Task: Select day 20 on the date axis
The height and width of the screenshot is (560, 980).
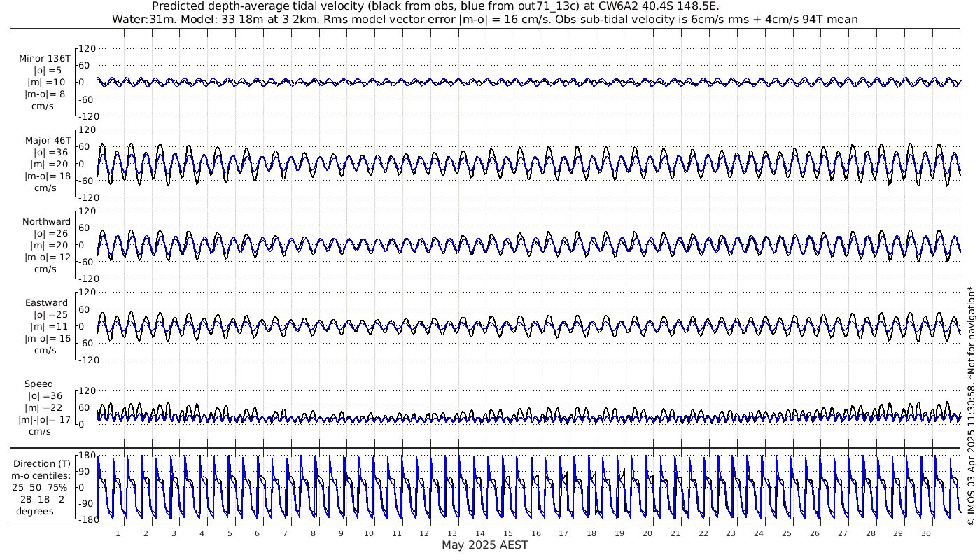Action: click(647, 533)
